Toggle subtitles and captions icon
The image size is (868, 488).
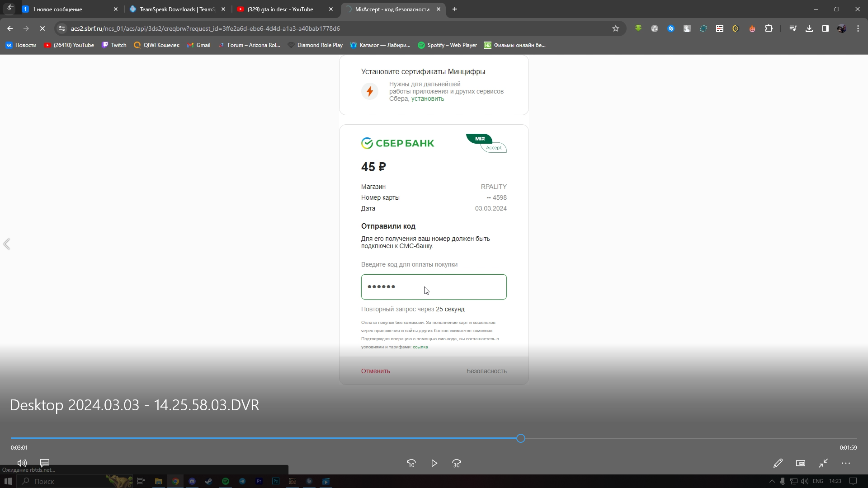click(x=44, y=463)
